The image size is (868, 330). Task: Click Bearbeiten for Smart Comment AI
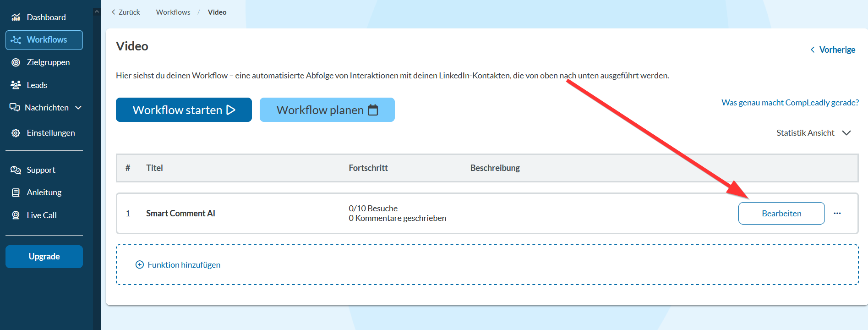[x=781, y=214]
